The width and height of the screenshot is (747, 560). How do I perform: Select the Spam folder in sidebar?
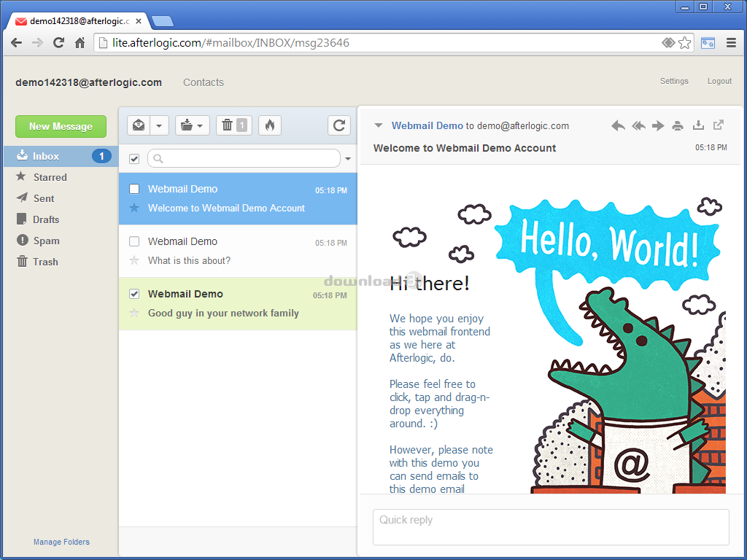(x=46, y=241)
